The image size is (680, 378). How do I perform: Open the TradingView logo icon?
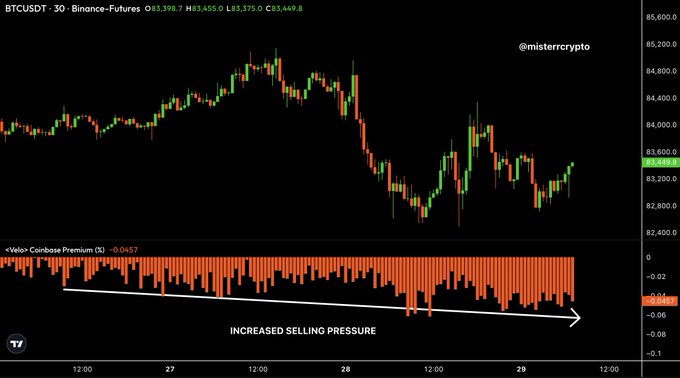[x=16, y=344]
